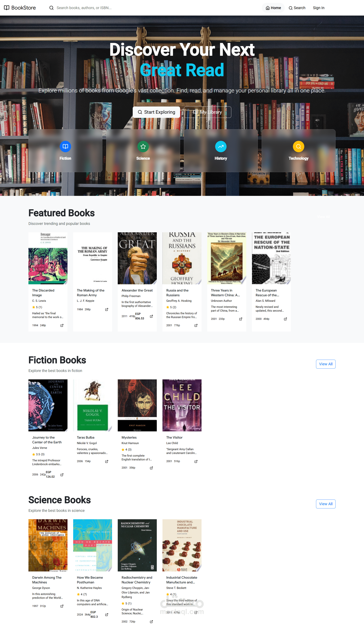The image size is (364, 628).
Task: Select the Fiction category book icon
Action: click(65, 147)
